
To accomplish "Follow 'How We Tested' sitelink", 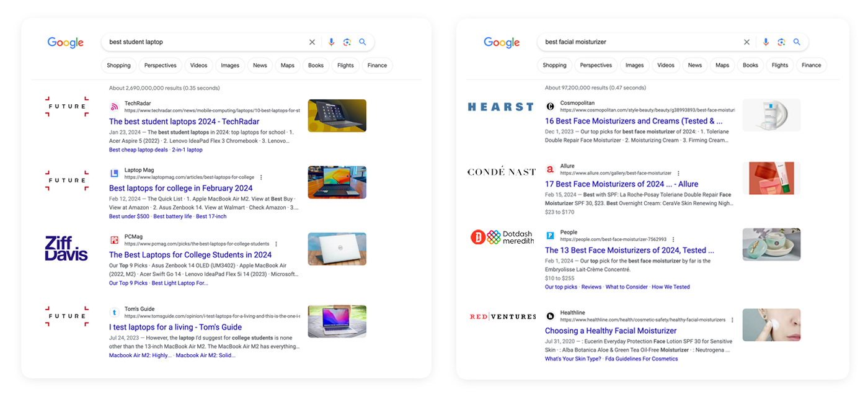I will click(x=671, y=287).
